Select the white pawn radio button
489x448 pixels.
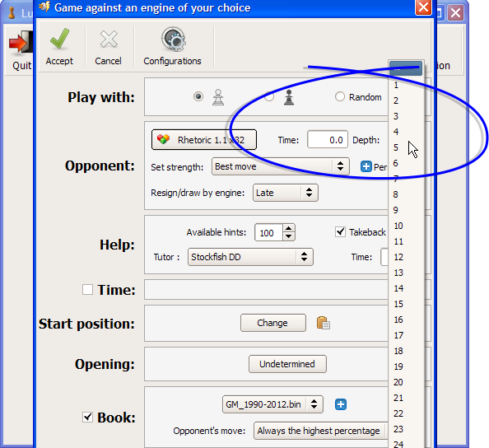click(198, 96)
